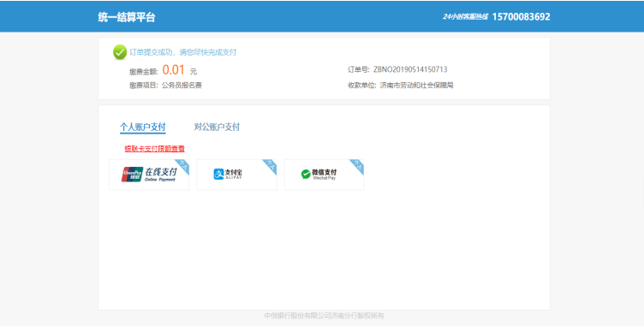Click the green checkmark success icon
Screen dimensions: 644x332
tap(120, 52)
